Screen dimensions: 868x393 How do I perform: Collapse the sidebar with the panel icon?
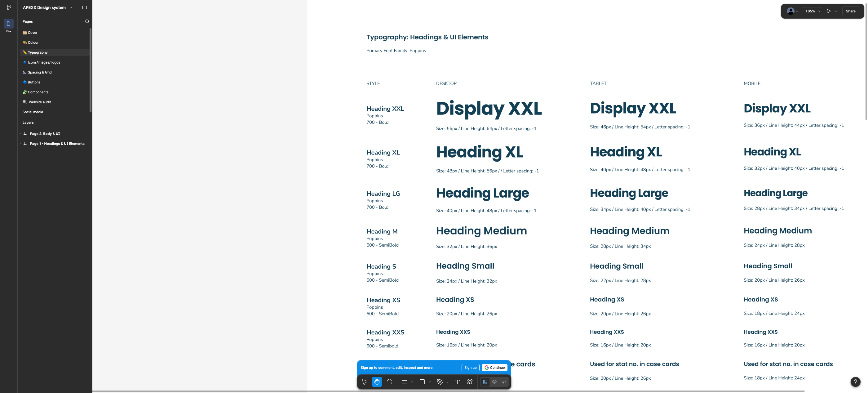point(85,7)
